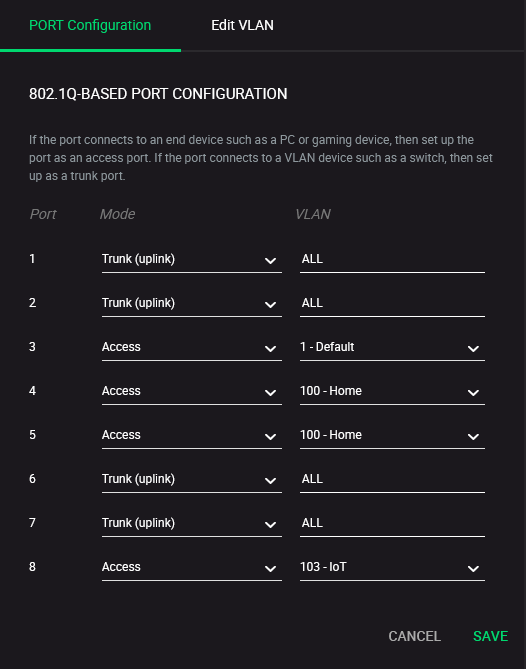Expand port 2 Trunk (uplink) mode selector
This screenshot has height=669, width=526.
click(192, 303)
